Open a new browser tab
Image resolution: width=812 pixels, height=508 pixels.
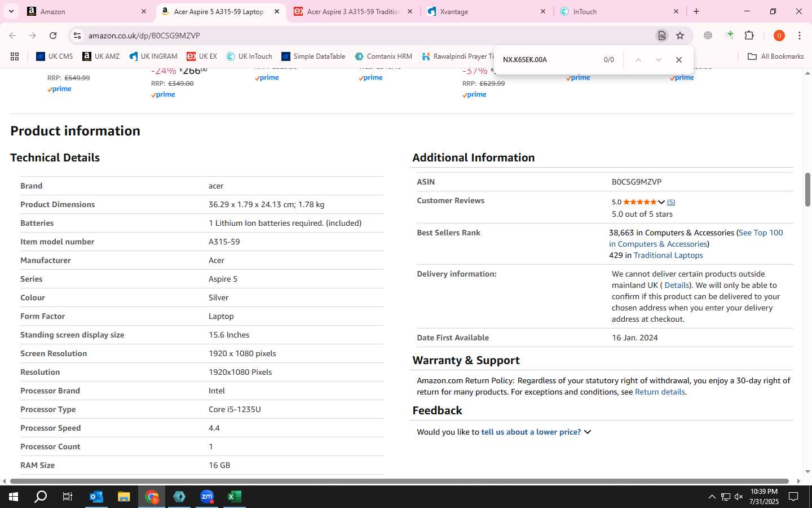[x=696, y=11]
